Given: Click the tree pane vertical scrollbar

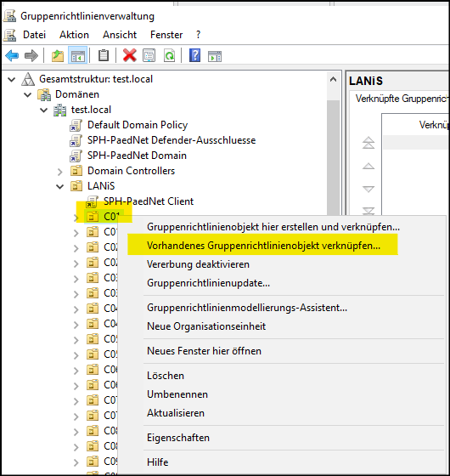Looking at the screenshot, I should [333, 158].
